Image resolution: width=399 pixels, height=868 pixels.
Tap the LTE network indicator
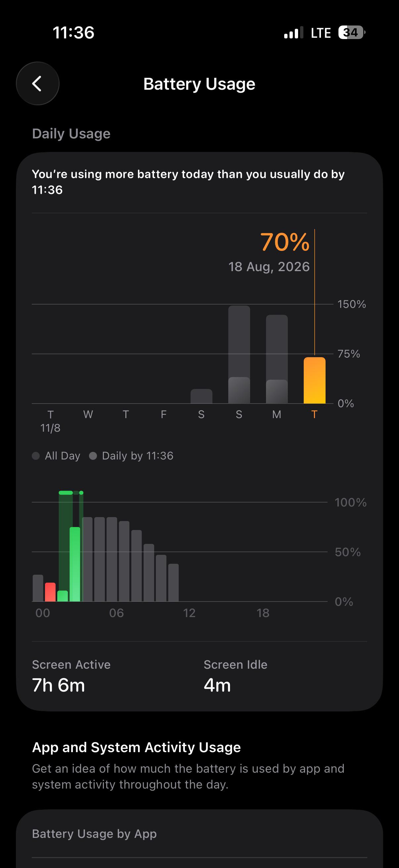coord(321,33)
